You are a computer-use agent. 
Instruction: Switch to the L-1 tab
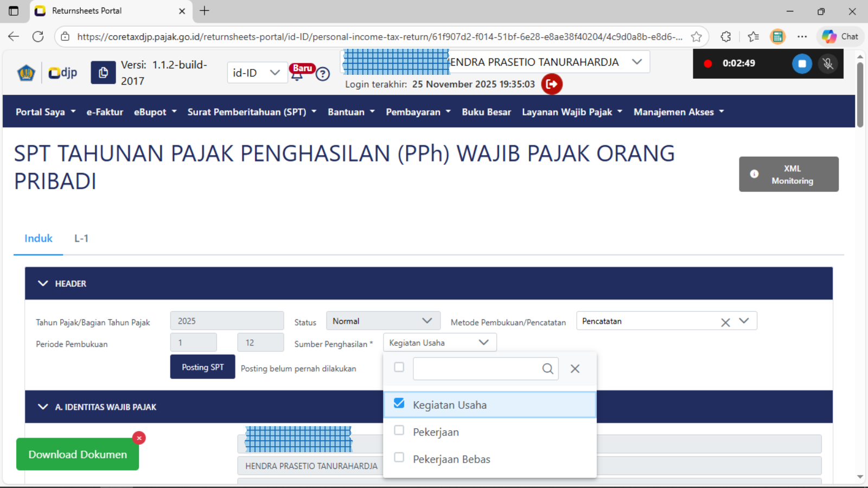tap(81, 239)
